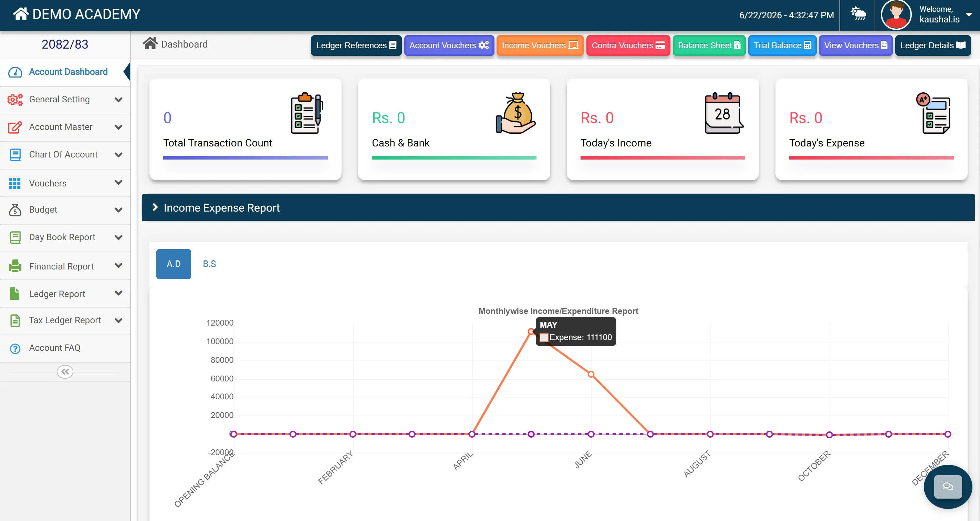Open the weather cloud icon in header
The image size is (980, 521).
tap(858, 14)
